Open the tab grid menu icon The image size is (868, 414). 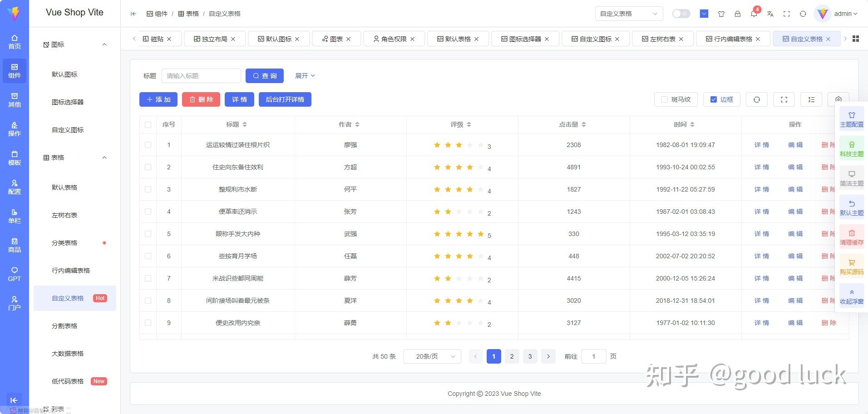(856, 39)
